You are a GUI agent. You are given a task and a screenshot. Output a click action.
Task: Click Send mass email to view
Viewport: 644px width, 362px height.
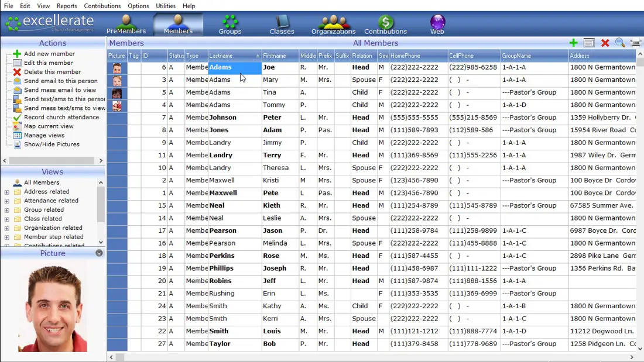tap(60, 90)
